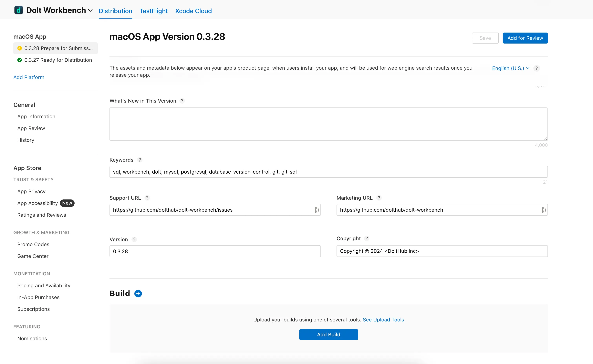Open the Support URL help icon
This screenshot has height=364, width=593.
(x=147, y=198)
